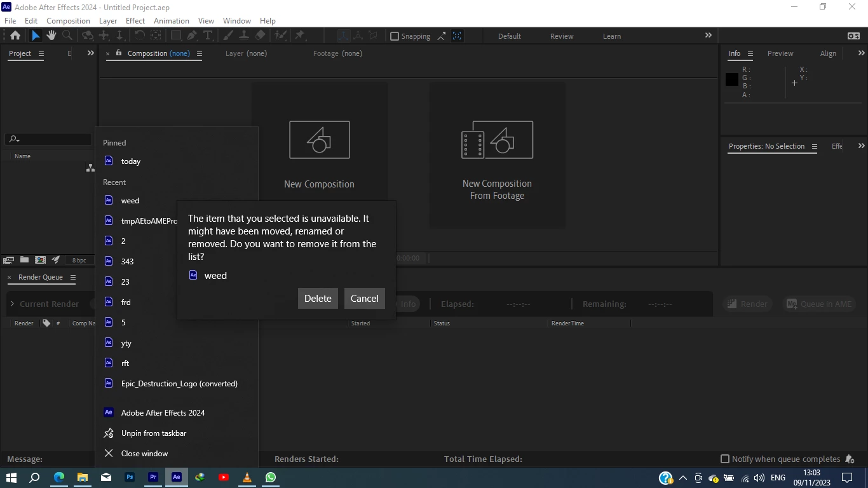Screen dimensions: 868x488
Task: Select the Rotation tool
Action: click(x=139, y=36)
